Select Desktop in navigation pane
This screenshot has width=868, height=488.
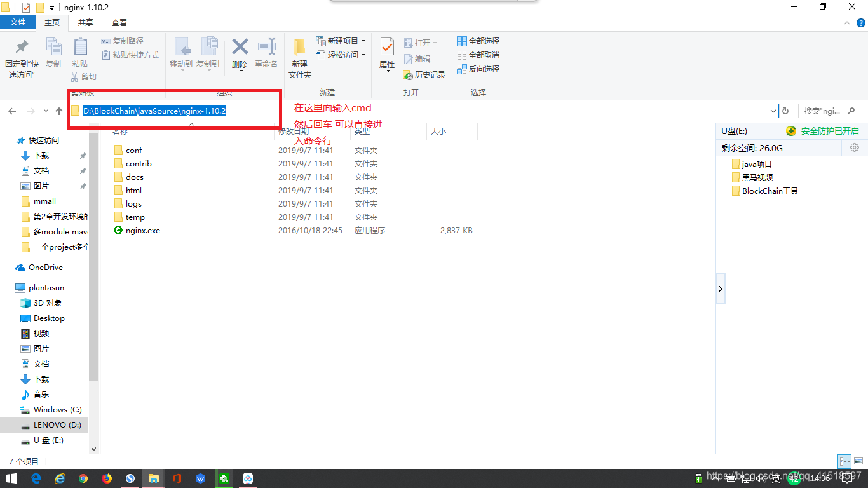tap(49, 318)
